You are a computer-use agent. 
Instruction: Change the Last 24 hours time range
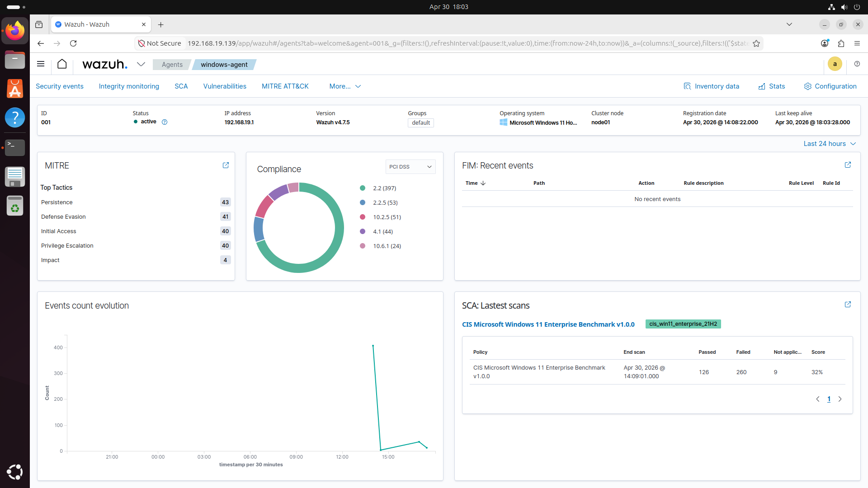[x=830, y=144]
